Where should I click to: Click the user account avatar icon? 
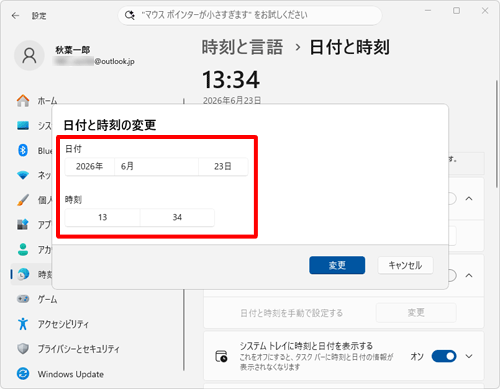coord(29,55)
